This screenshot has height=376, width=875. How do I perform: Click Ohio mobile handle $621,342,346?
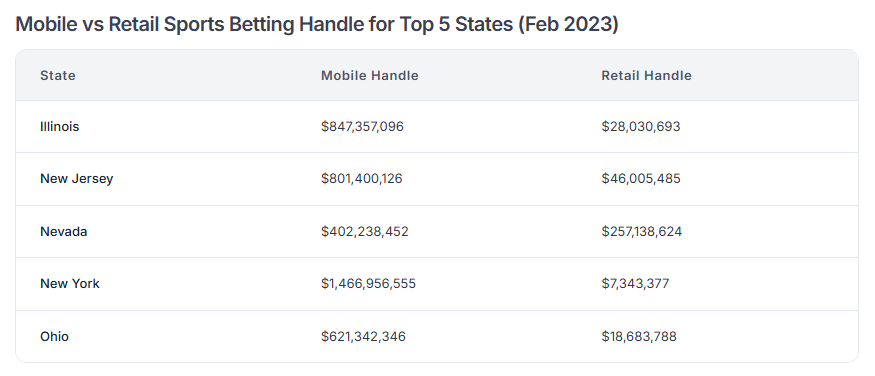coord(363,336)
